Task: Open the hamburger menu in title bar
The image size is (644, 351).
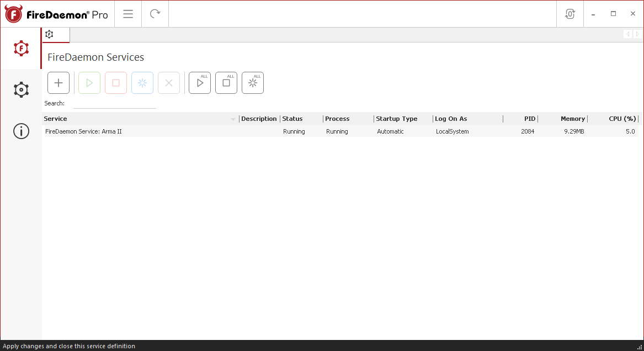Action: [128, 14]
